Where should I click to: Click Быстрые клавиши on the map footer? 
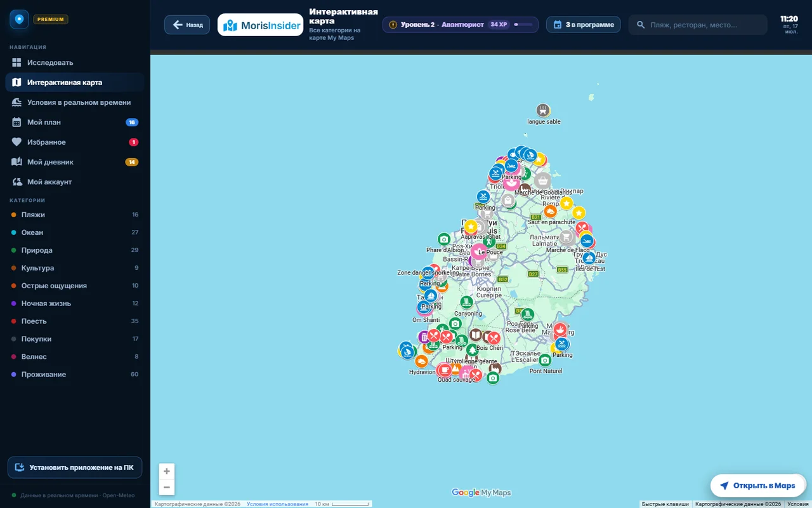pyautogui.click(x=665, y=504)
